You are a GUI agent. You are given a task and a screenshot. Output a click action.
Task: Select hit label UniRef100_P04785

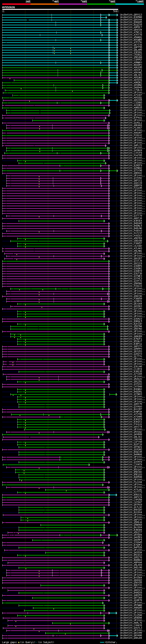tap(131, 155)
